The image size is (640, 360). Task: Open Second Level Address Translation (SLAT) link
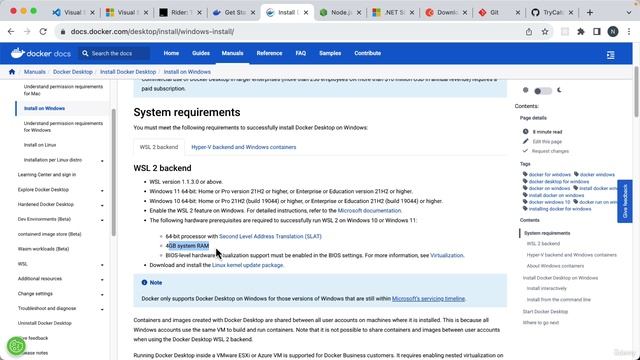pos(270,236)
